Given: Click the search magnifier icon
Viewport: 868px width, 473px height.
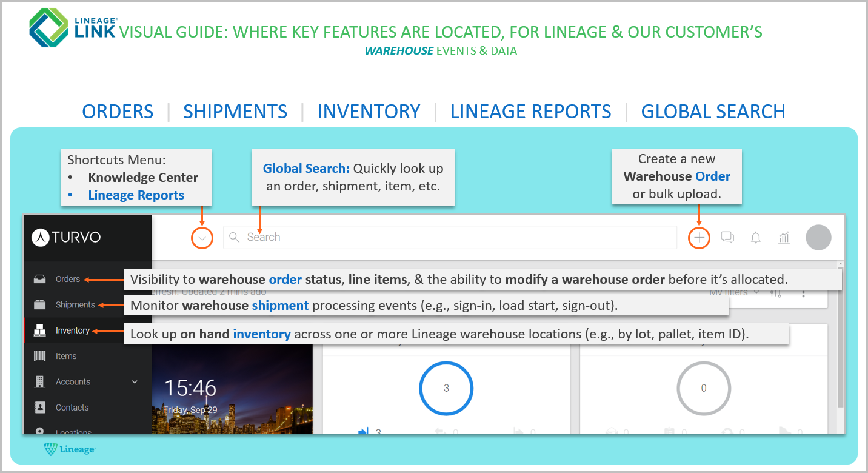Looking at the screenshot, I should (x=235, y=237).
